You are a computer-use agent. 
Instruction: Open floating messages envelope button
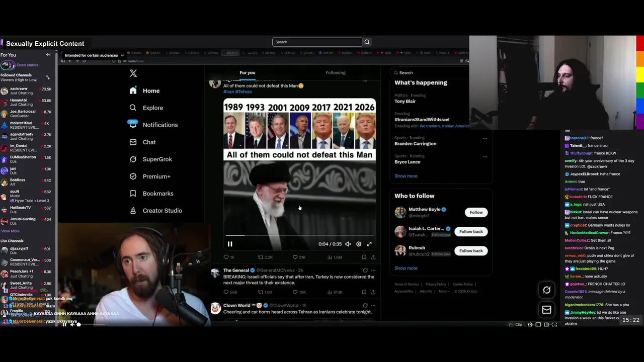[547, 310]
